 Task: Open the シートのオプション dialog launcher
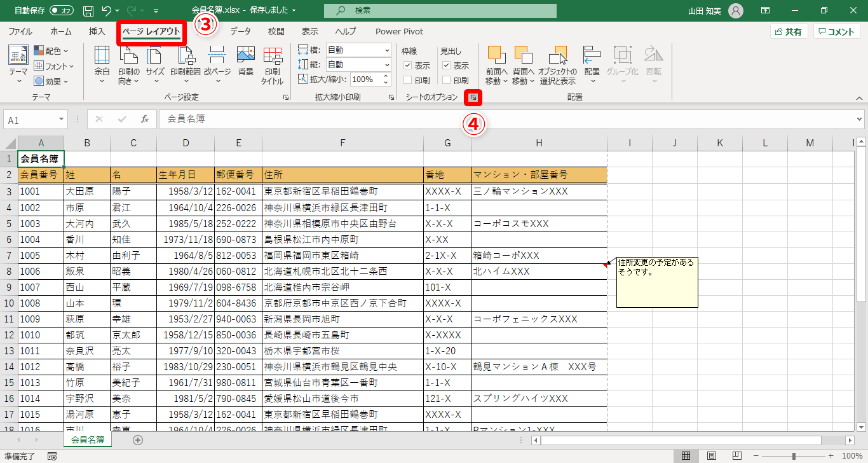coord(474,97)
